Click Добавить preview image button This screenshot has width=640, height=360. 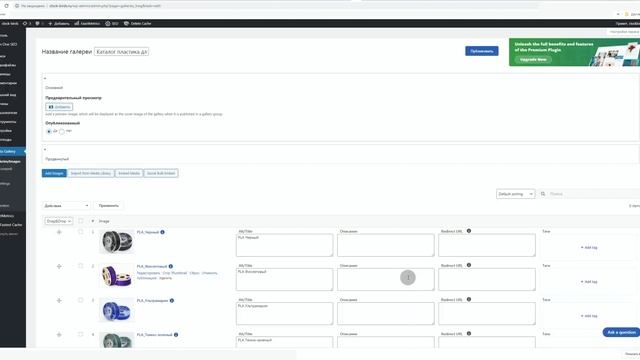(59, 107)
